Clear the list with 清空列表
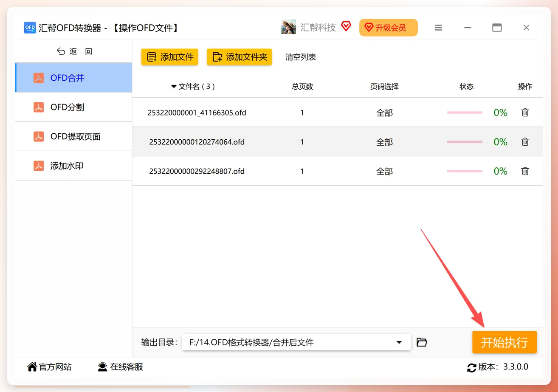Screen dimensions: 558x392 point(301,57)
